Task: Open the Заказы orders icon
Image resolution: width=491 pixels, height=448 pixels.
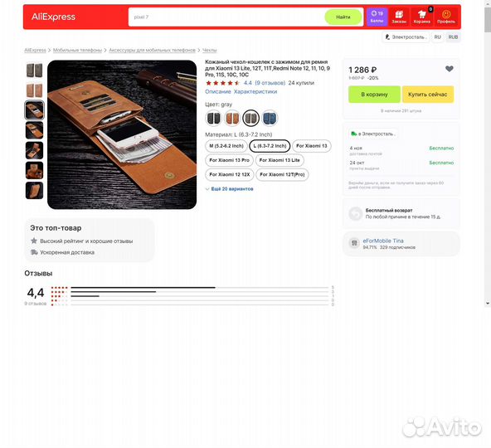Action: (x=399, y=17)
